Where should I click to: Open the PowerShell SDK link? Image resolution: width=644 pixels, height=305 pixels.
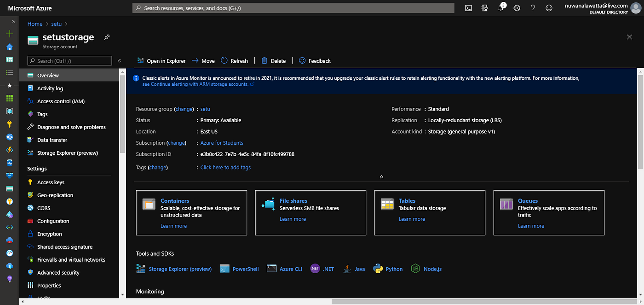(239, 269)
